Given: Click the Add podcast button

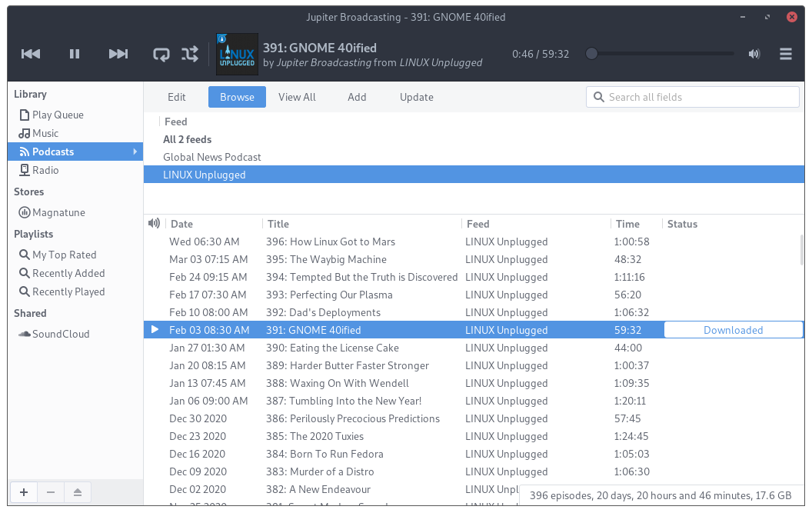Looking at the screenshot, I should [x=357, y=97].
